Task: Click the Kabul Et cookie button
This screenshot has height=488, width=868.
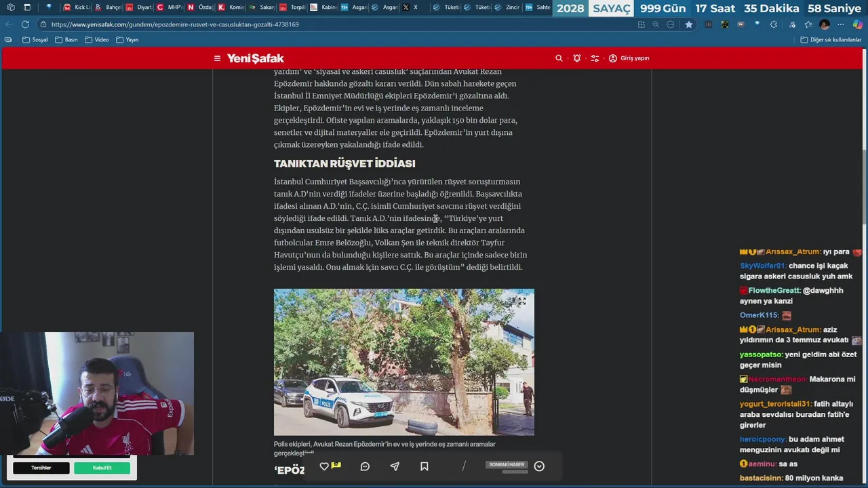Action: pyautogui.click(x=102, y=468)
